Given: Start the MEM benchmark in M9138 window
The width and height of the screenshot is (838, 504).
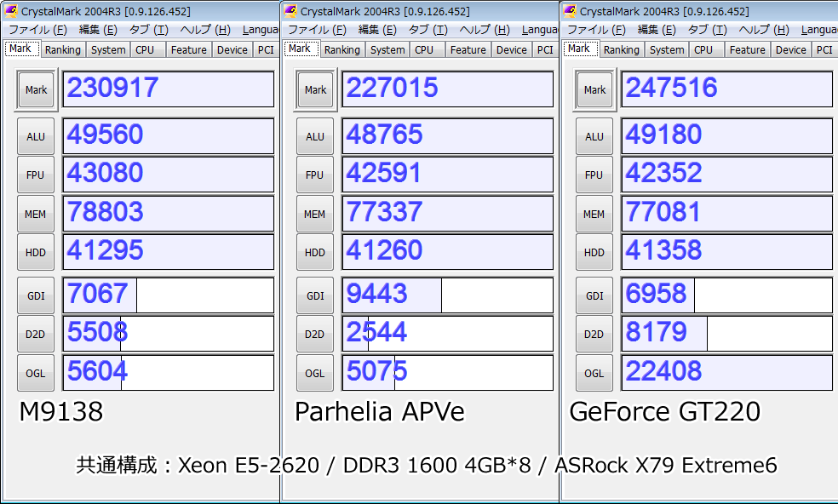Looking at the screenshot, I should 36,214.
